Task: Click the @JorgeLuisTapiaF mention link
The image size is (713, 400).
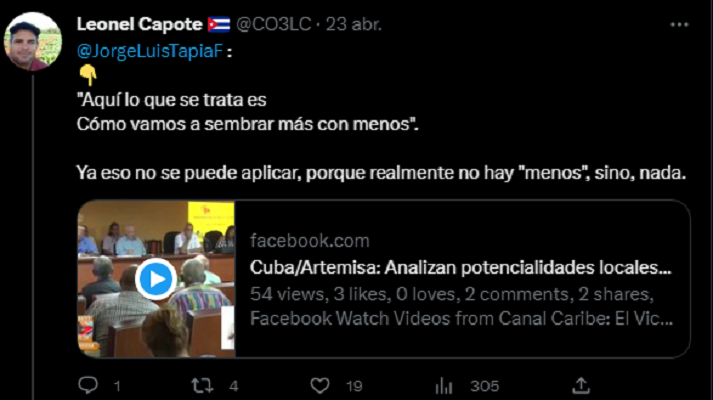Action: point(150,51)
